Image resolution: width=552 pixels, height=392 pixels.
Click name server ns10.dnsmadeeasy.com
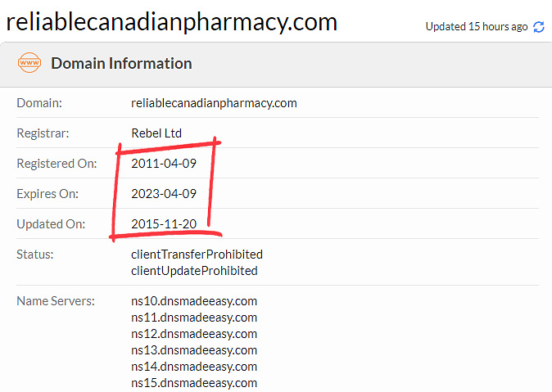[x=194, y=301]
